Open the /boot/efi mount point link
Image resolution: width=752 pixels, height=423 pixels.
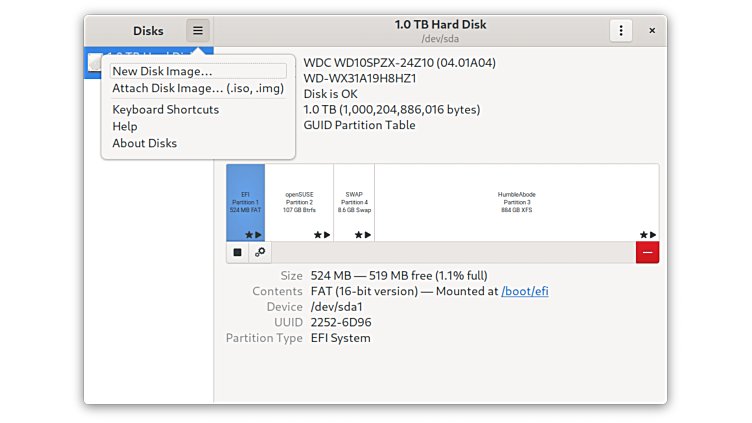[524, 291]
